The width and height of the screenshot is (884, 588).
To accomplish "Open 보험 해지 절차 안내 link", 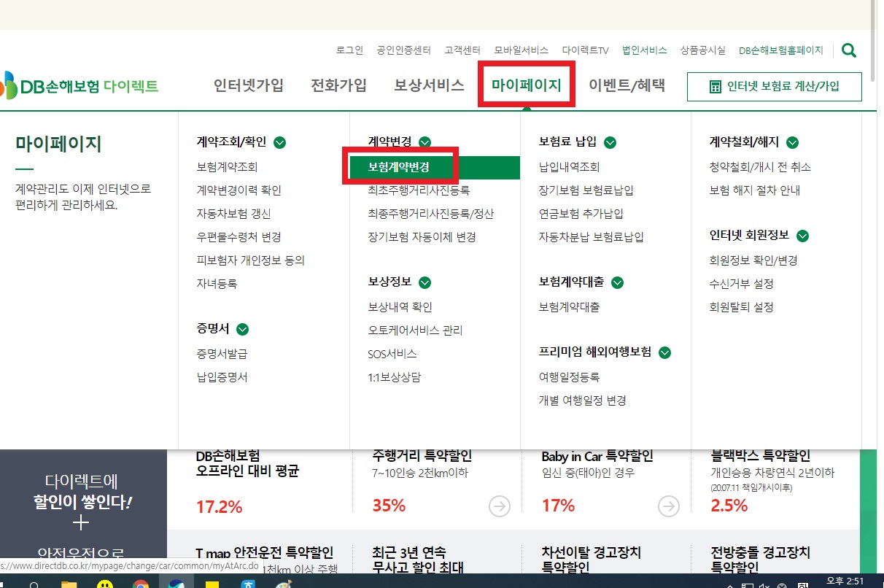I will click(755, 190).
